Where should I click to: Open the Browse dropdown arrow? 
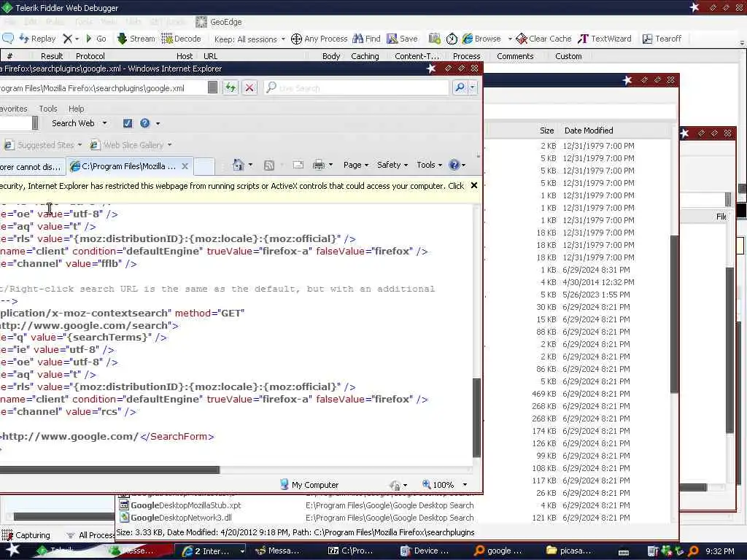[510, 39]
